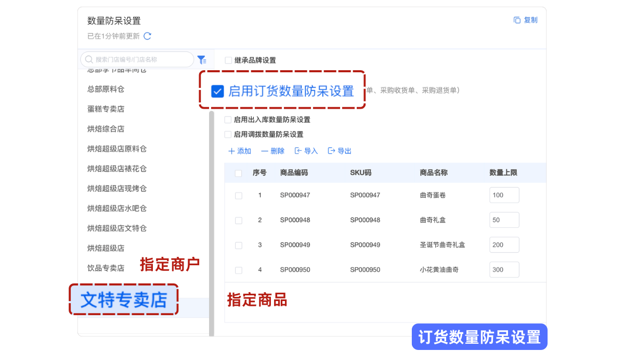624x364 pixels.
Task: Select 文特专卖店 in the store list
Action: [123, 300]
